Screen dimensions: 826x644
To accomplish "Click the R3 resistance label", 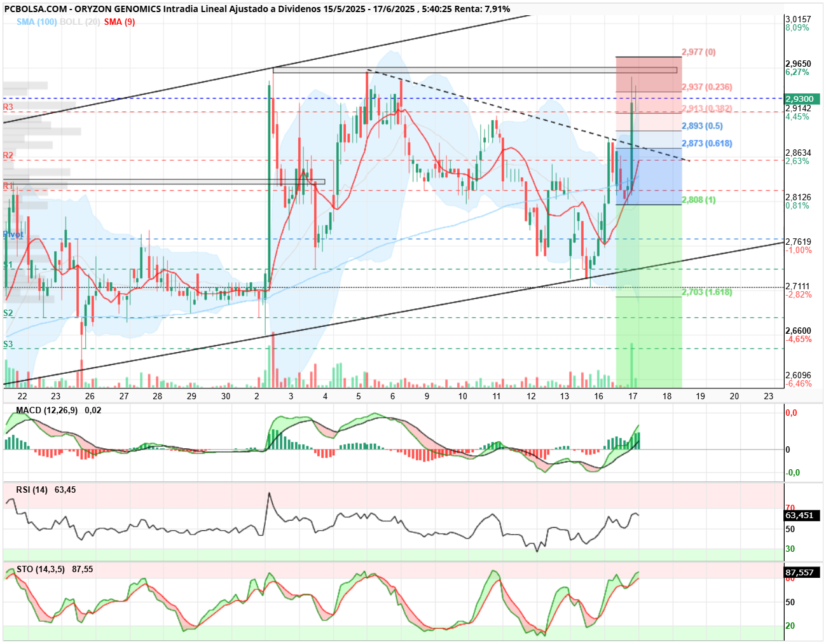I will 8,107.
